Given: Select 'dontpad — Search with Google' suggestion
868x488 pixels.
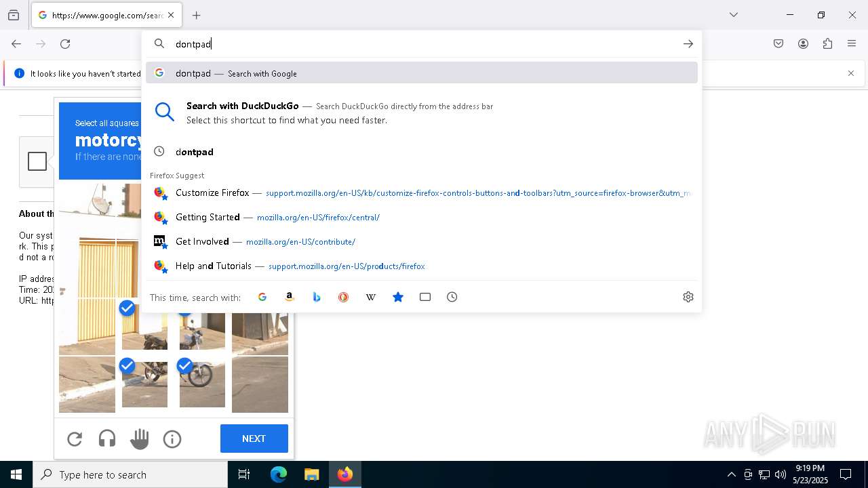Looking at the screenshot, I should pos(422,73).
